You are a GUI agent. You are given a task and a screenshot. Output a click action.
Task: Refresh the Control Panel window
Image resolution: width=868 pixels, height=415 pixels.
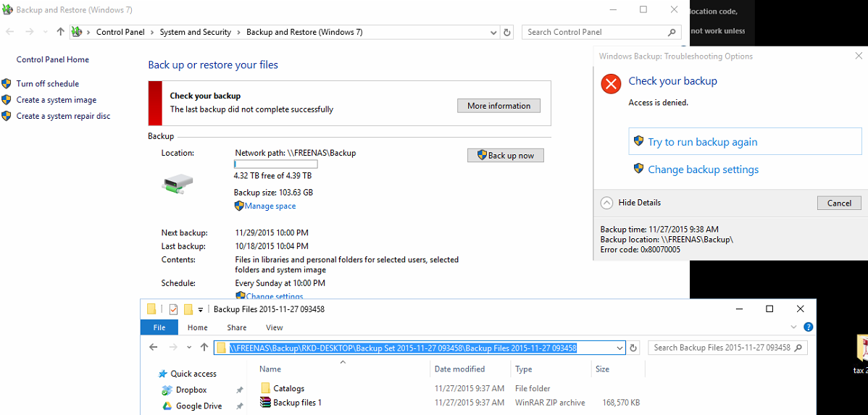point(506,32)
